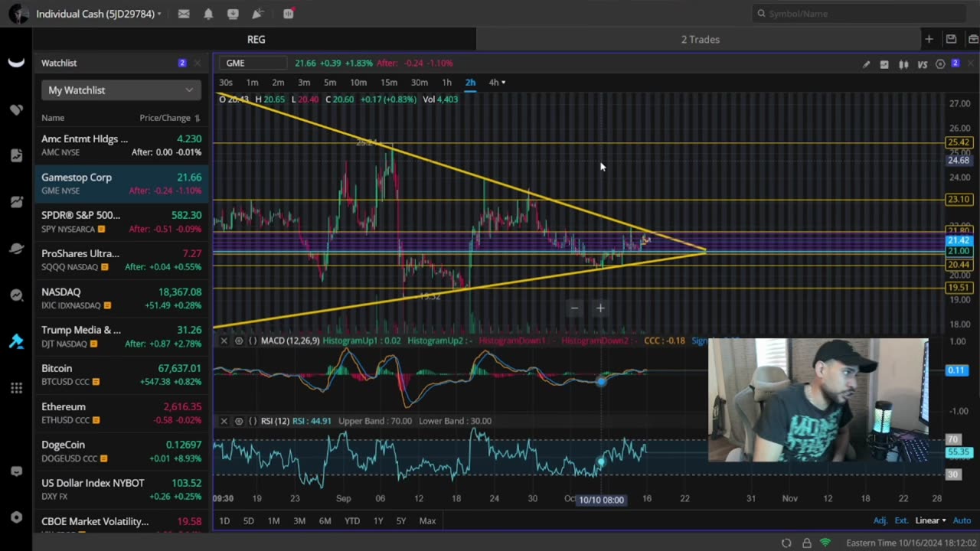The width and height of the screenshot is (980, 551).
Task: Open RSI script braces settings
Action: (x=253, y=421)
